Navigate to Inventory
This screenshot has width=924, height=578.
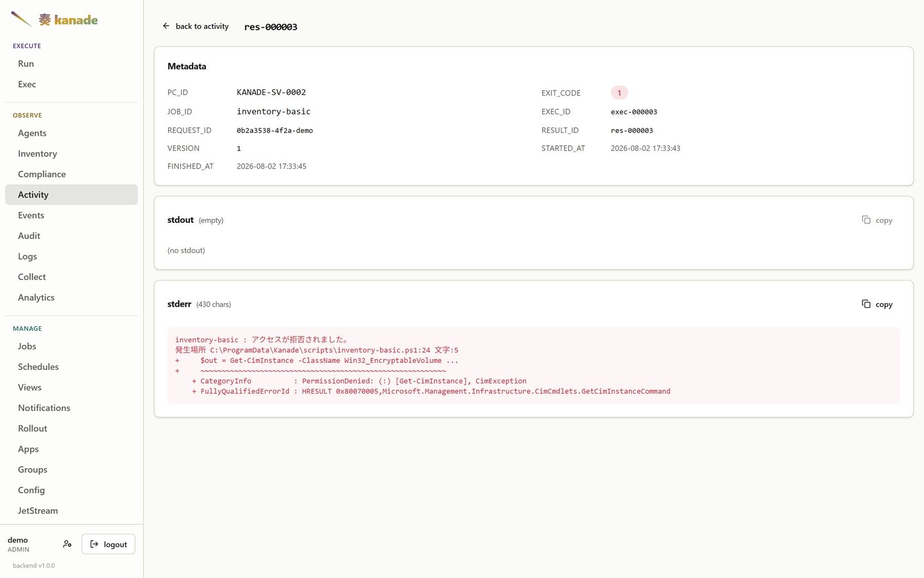point(71,153)
